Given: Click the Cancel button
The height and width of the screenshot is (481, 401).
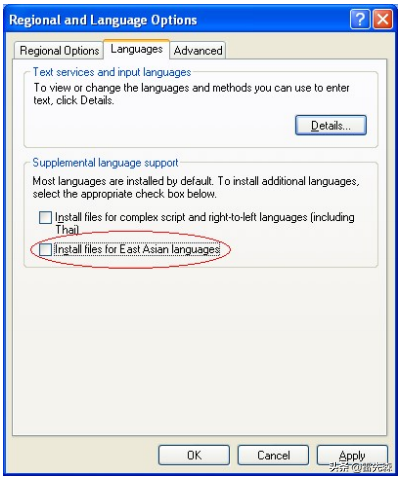Looking at the screenshot, I should pyautogui.click(x=273, y=455).
